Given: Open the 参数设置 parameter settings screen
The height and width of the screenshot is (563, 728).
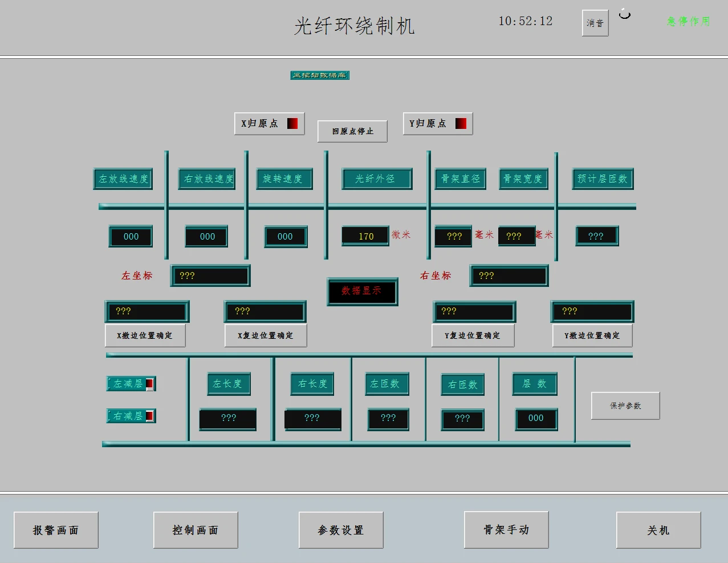Looking at the screenshot, I should (x=341, y=530).
